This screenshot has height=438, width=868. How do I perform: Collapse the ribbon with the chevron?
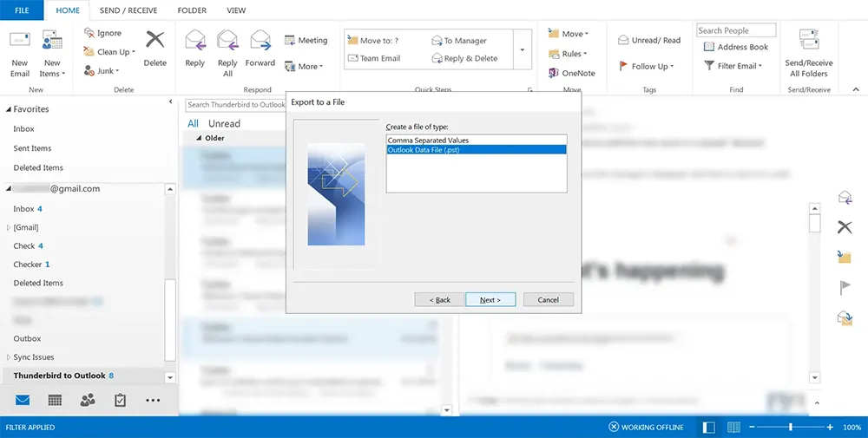pyautogui.click(x=856, y=89)
